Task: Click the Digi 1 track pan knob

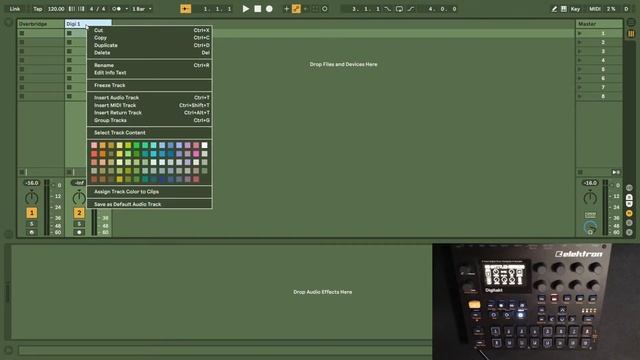Action: tap(79, 198)
